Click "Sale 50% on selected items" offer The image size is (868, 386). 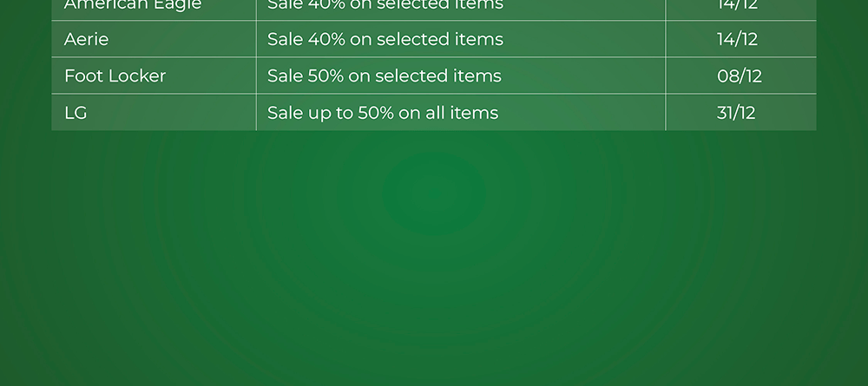(384, 75)
